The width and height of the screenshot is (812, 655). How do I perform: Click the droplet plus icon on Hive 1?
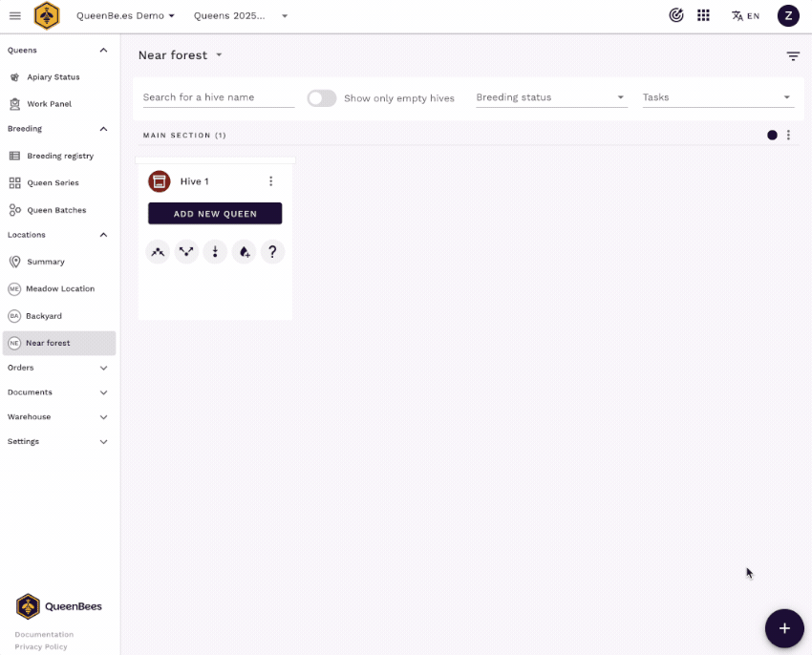[x=244, y=252]
